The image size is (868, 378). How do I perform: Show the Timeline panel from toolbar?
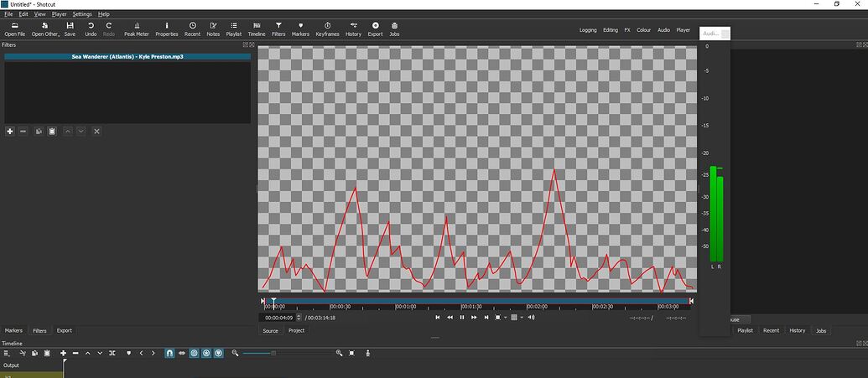pos(257,29)
